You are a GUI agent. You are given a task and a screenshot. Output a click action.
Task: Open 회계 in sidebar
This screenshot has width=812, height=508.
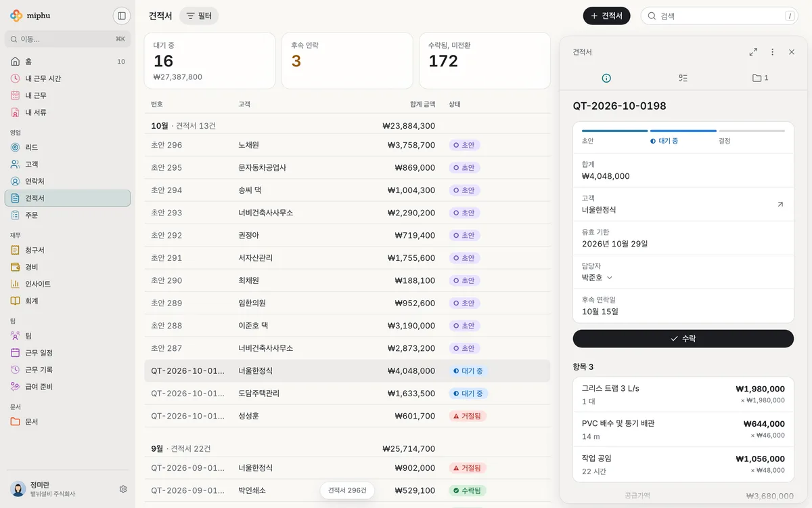point(68,301)
